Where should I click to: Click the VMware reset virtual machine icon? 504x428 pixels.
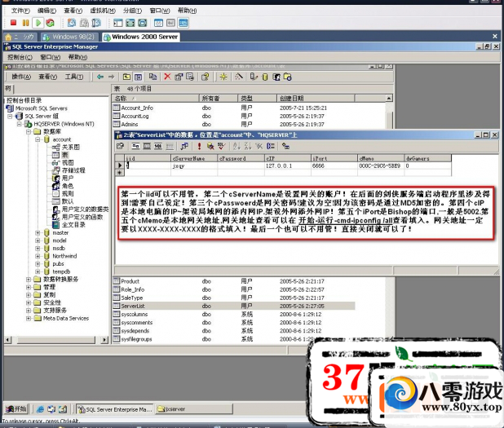[x=50, y=23]
